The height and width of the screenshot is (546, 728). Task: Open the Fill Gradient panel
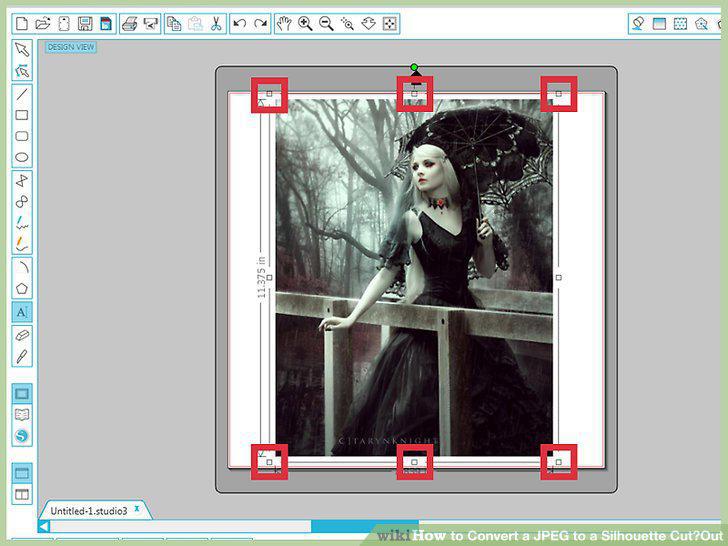tap(659, 24)
